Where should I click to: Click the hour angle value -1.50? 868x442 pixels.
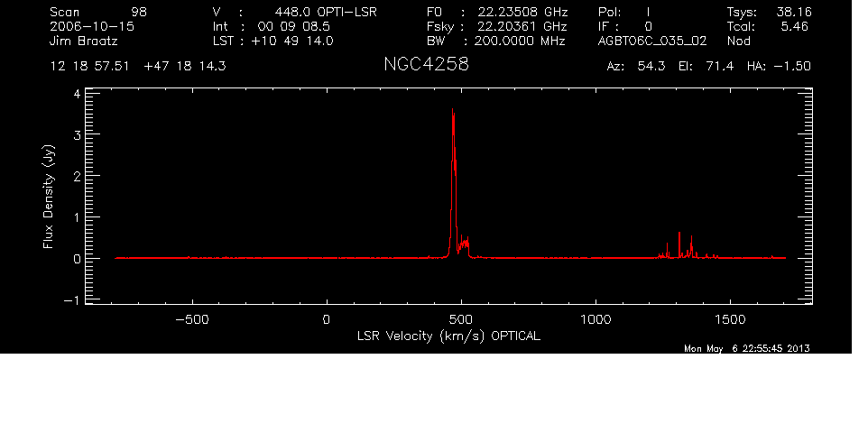click(792, 67)
